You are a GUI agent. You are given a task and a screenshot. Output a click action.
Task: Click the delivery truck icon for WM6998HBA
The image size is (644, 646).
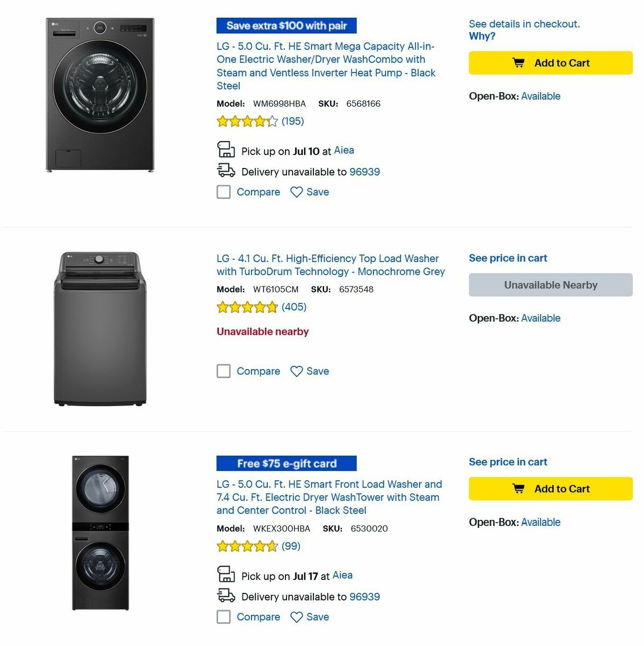point(226,171)
